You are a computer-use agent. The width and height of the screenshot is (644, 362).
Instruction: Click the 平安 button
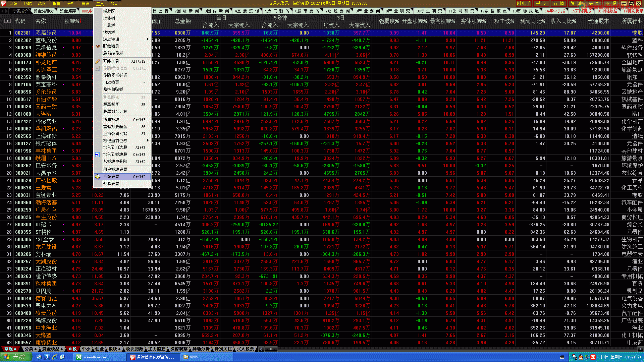[541, 4]
